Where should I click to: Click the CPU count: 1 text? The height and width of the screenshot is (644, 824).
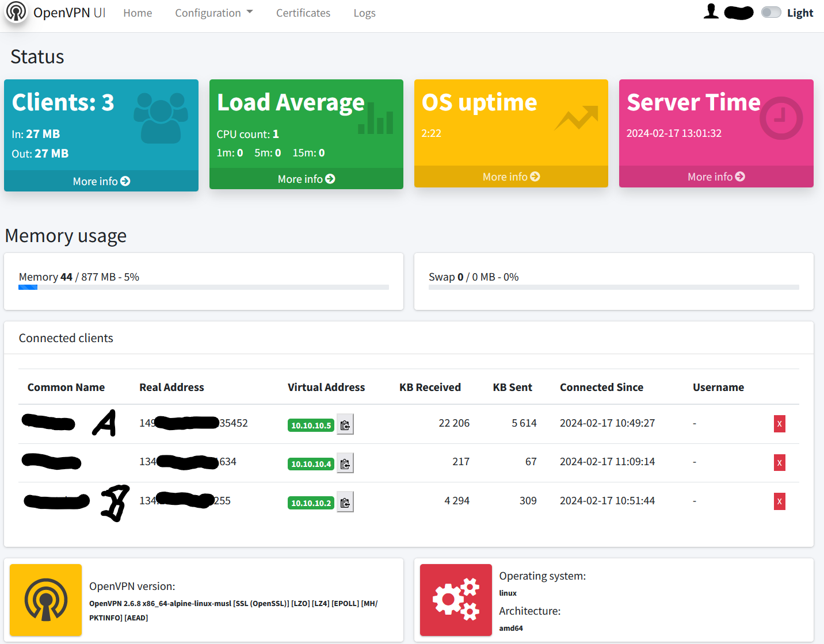coord(248,134)
